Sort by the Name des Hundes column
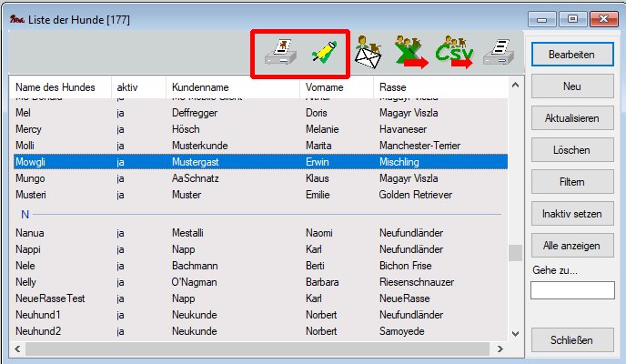 tap(60, 86)
